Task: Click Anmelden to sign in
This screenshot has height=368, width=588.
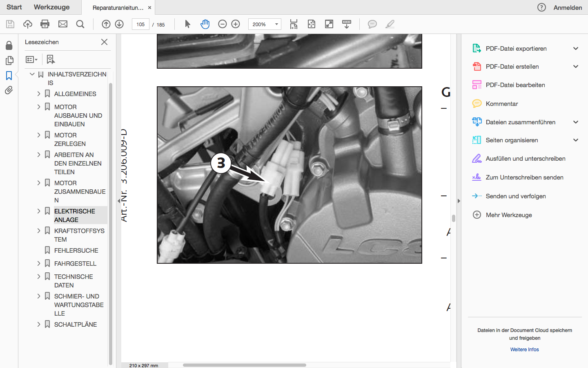Action: click(x=568, y=7)
